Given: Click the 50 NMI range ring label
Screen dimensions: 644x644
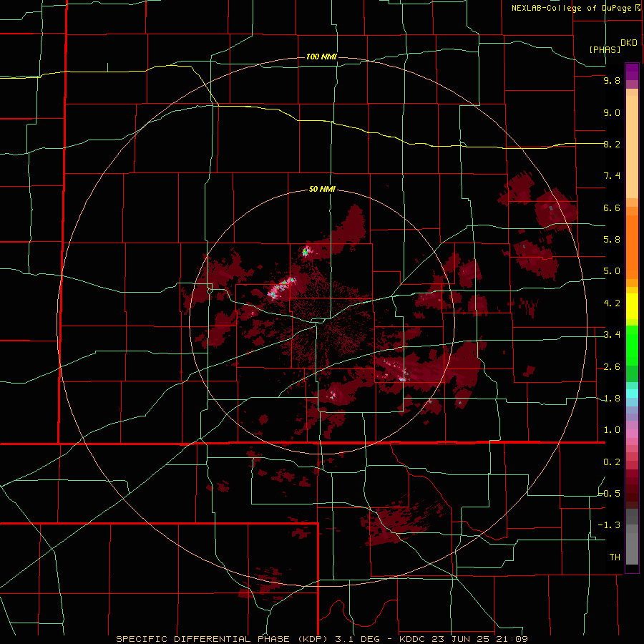Looking at the screenshot, I should pos(321,189).
